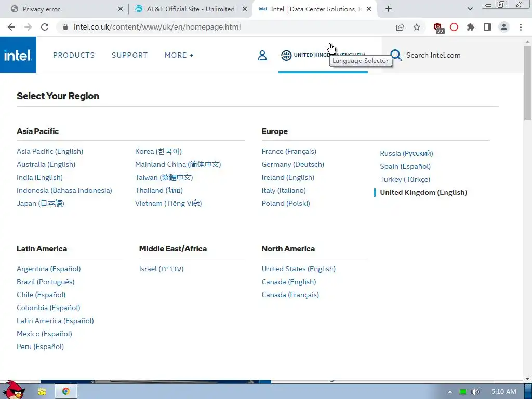The width and height of the screenshot is (532, 399).
Task: Open Chrome three-dot menu
Action: click(x=521, y=27)
